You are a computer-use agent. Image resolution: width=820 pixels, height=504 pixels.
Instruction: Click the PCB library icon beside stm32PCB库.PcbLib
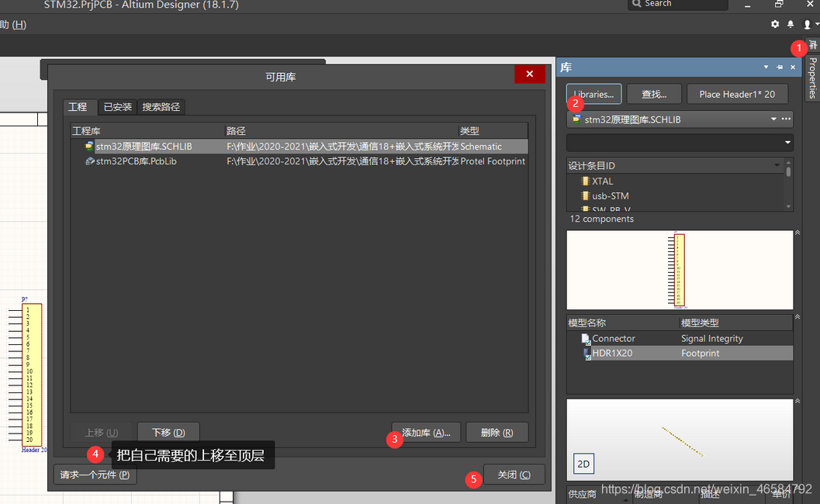click(89, 161)
